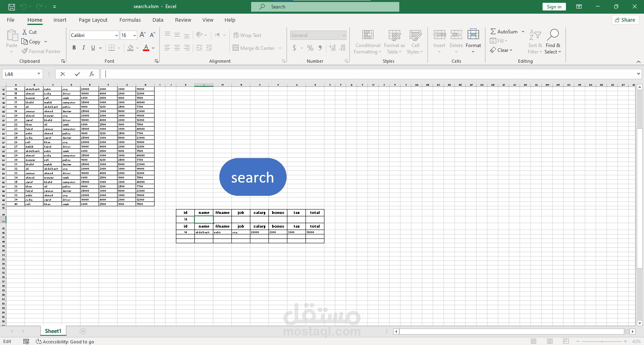Screen dimensions: 644x345
Task: Toggle Middle Align
Action: coord(177,35)
